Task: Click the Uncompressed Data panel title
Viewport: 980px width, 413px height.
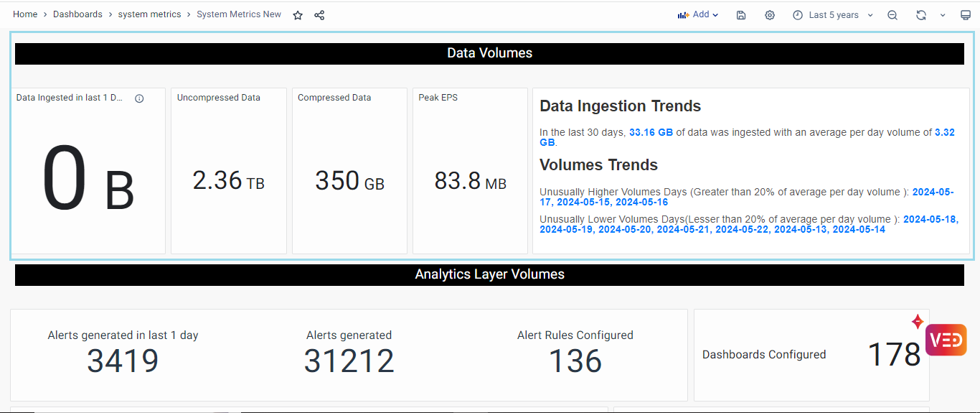Action: (219, 98)
